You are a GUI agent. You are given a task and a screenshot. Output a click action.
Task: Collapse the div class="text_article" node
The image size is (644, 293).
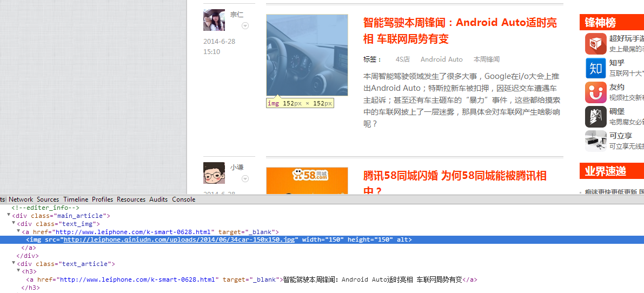pos(14,264)
